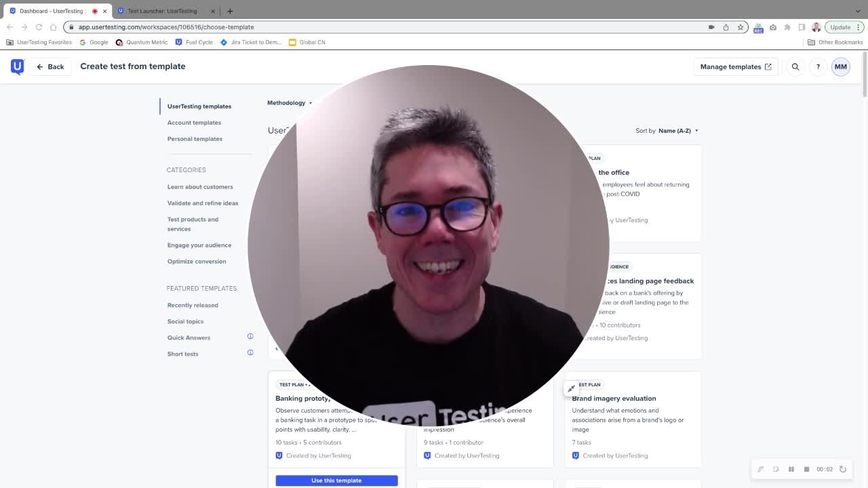Click info icon next to Quick Answers
868x488 pixels.
click(x=250, y=336)
